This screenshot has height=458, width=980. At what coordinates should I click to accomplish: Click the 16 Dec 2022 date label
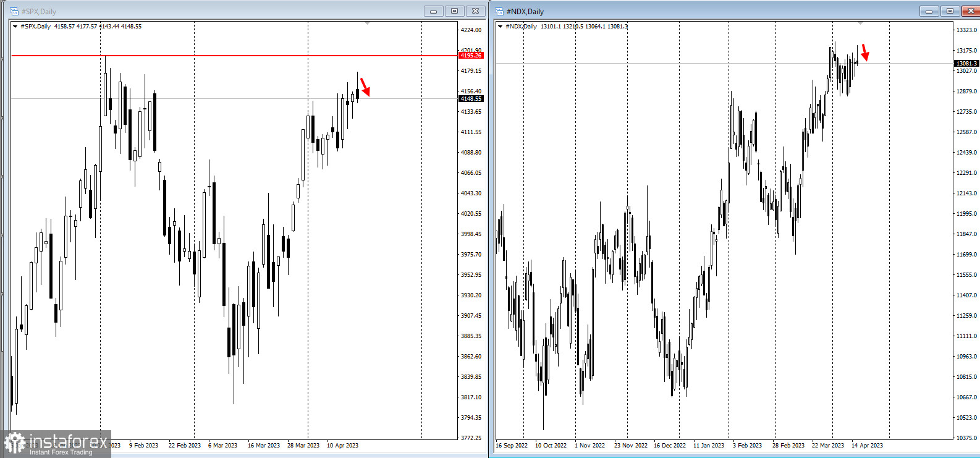[670, 446]
